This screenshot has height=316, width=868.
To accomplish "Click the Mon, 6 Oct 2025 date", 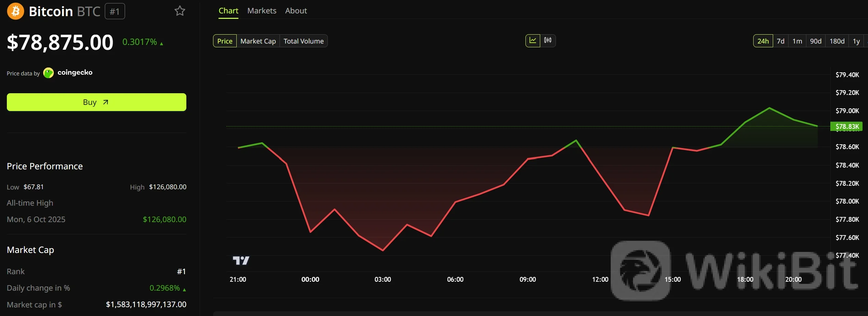I will (x=36, y=219).
